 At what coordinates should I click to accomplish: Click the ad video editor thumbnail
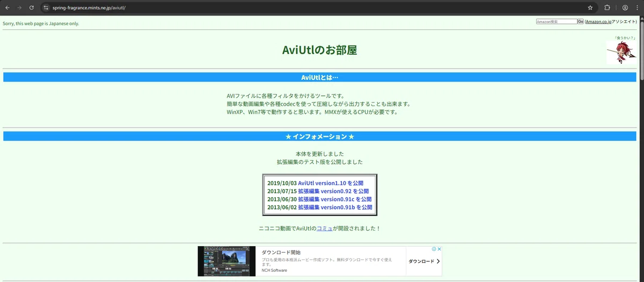[x=225, y=261]
